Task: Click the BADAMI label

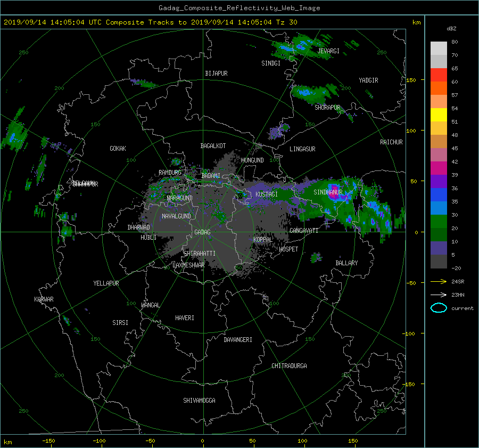Action: pyautogui.click(x=211, y=176)
